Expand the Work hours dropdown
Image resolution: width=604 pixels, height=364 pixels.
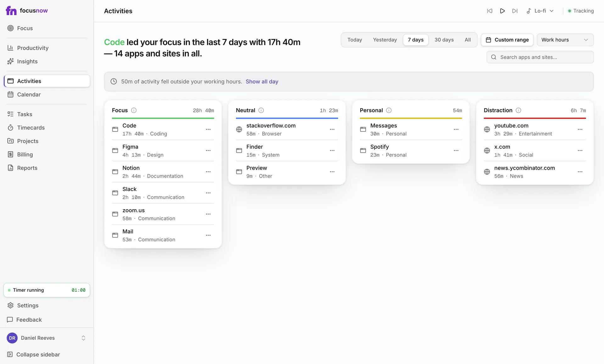[565, 40]
